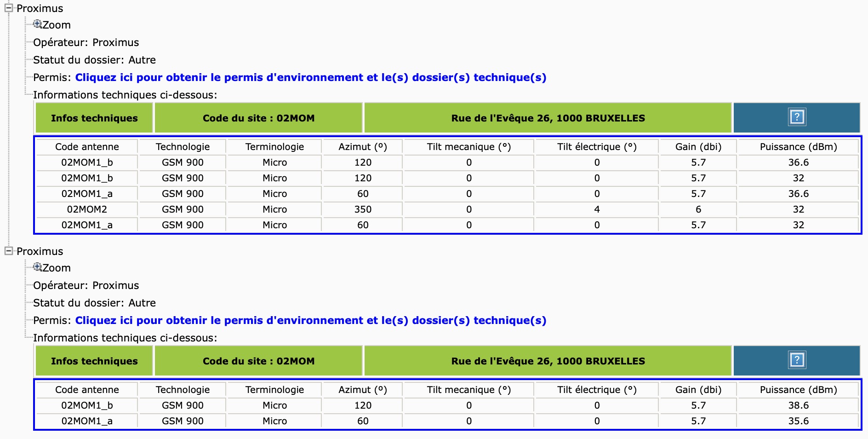Click 'Tilt électrique (°)' header in second table
Screen dimensions: 868x439
pyautogui.click(x=597, y=390)
